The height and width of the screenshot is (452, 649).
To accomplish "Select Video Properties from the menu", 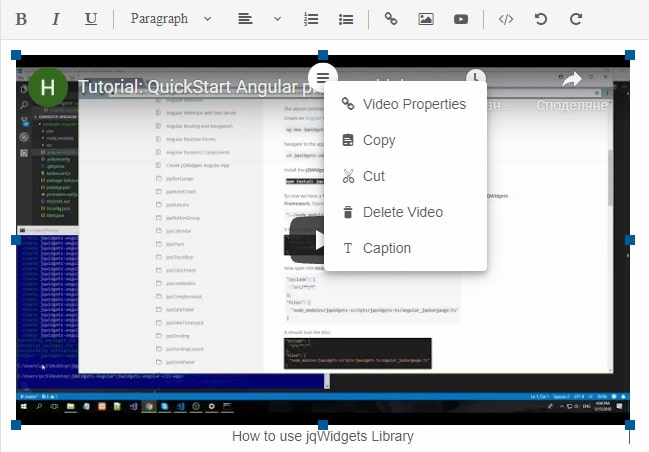I will (x=405, y=104).
